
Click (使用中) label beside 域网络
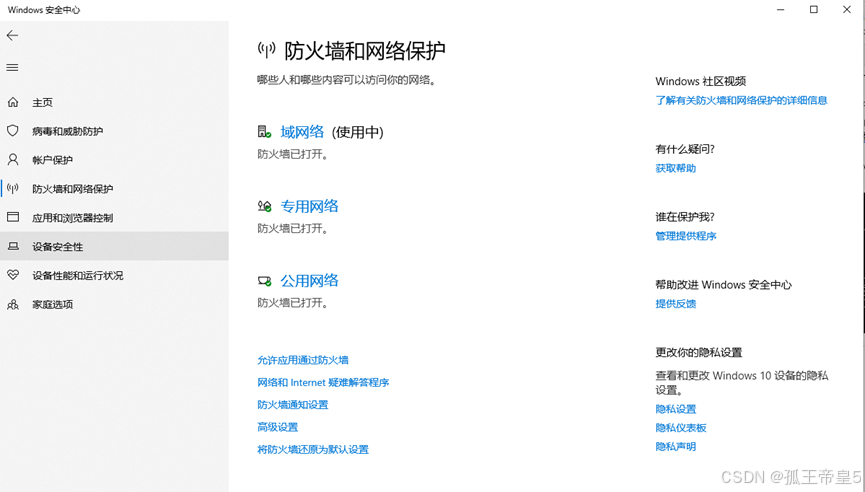coord(357,132)
